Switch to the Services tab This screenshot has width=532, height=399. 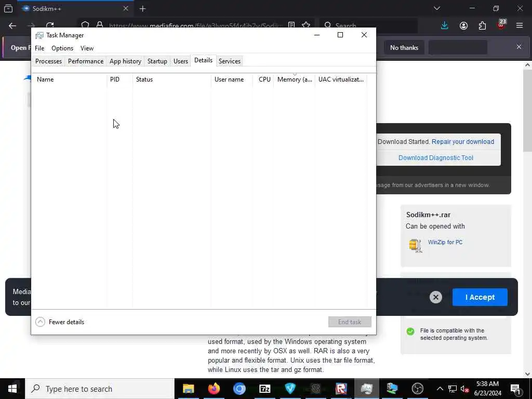(x=229, y=61)
